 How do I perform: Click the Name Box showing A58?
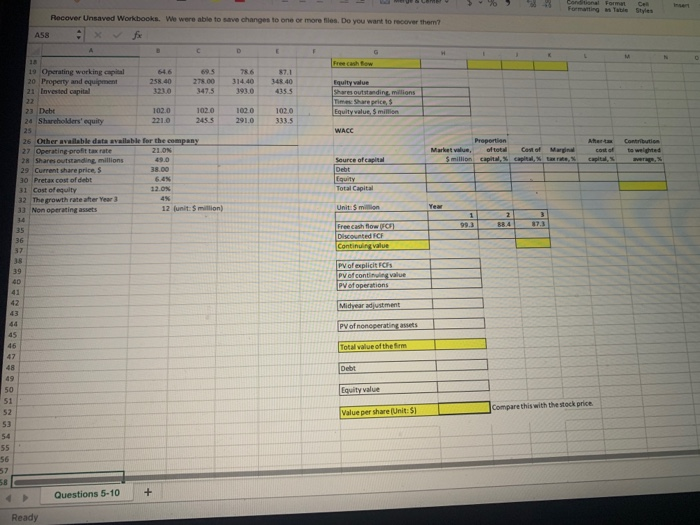pos(53,34)
